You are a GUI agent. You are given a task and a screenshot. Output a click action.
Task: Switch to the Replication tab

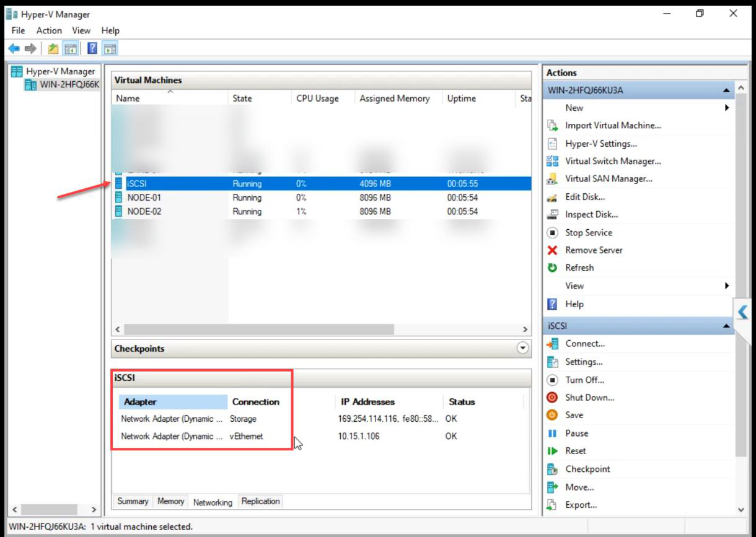(260, 501)
